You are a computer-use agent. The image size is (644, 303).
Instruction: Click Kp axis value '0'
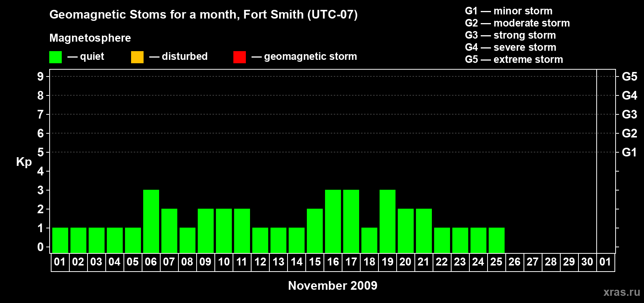click(x=41, y=247)
